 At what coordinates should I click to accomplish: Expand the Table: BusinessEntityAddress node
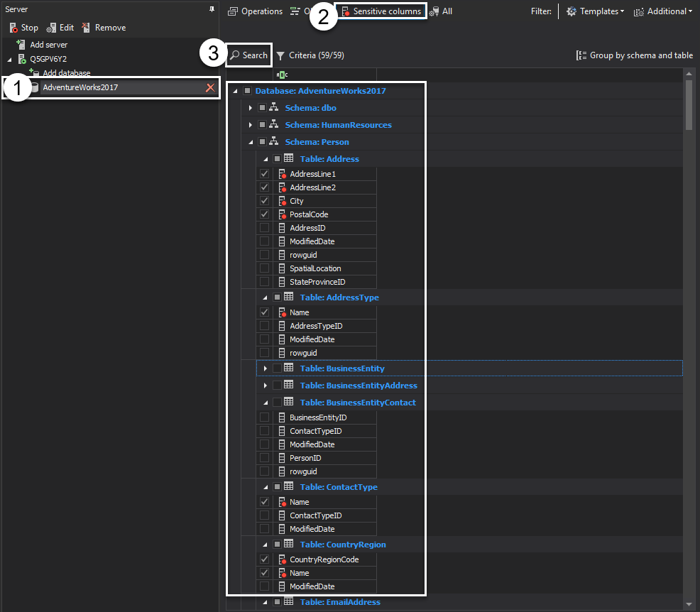(x=266, y=386)
